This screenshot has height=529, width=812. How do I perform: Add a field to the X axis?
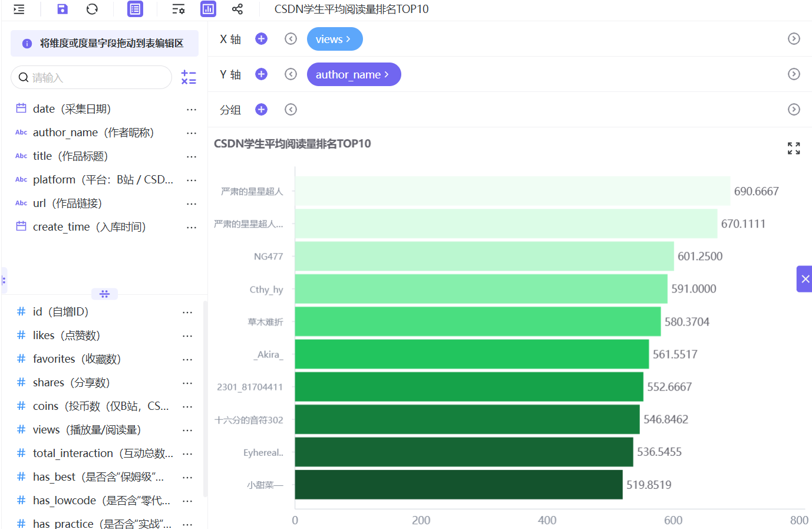pos(262,39)
